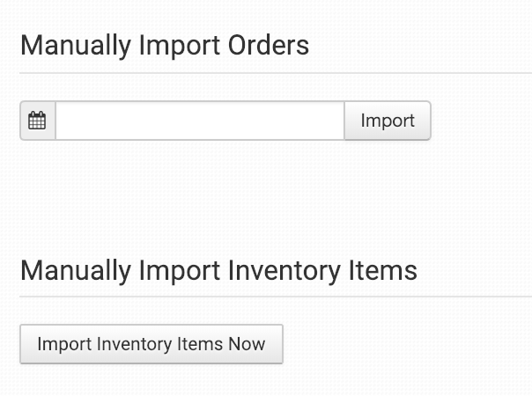This screenshot has width=532, height=396.
Task: Select the input field beside the Import button
Action: pos(199,121)
